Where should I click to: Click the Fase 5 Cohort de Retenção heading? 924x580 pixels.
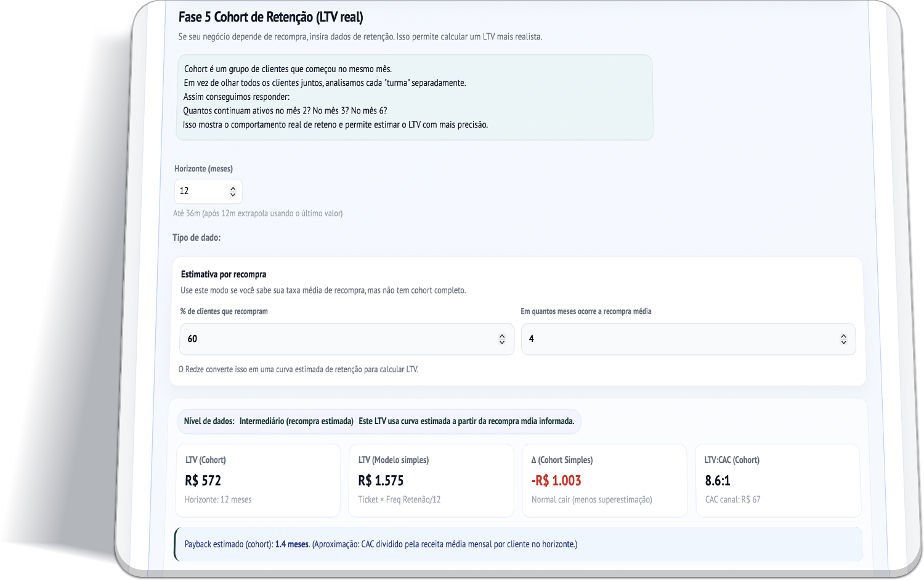pos(270,17)
